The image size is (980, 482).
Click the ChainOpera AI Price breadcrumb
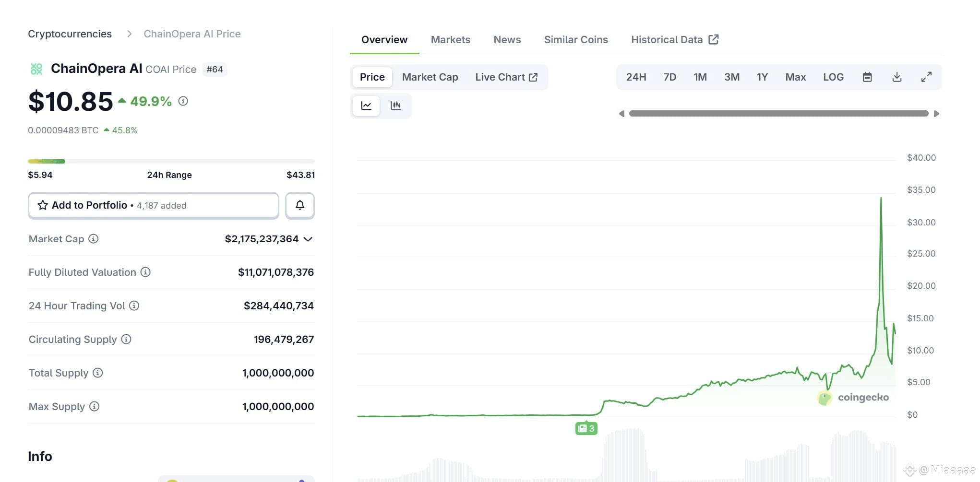pyautogui.click(x=192, y=34)
